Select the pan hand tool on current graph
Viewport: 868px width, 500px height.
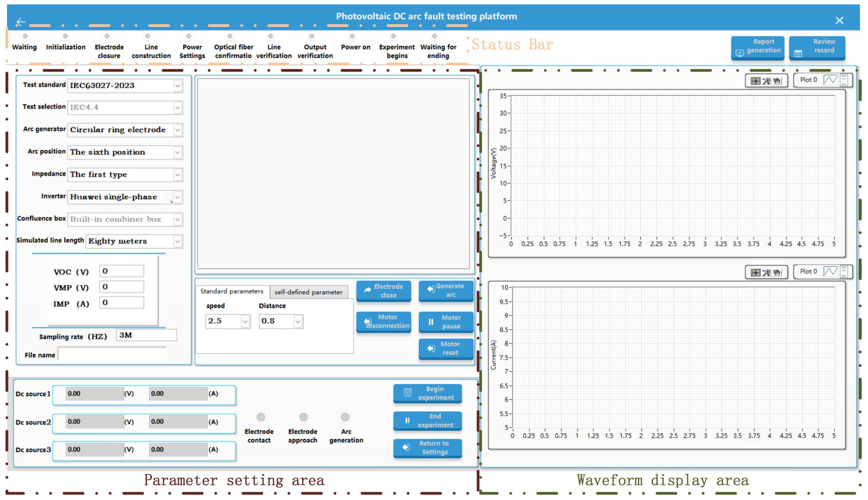777,272
